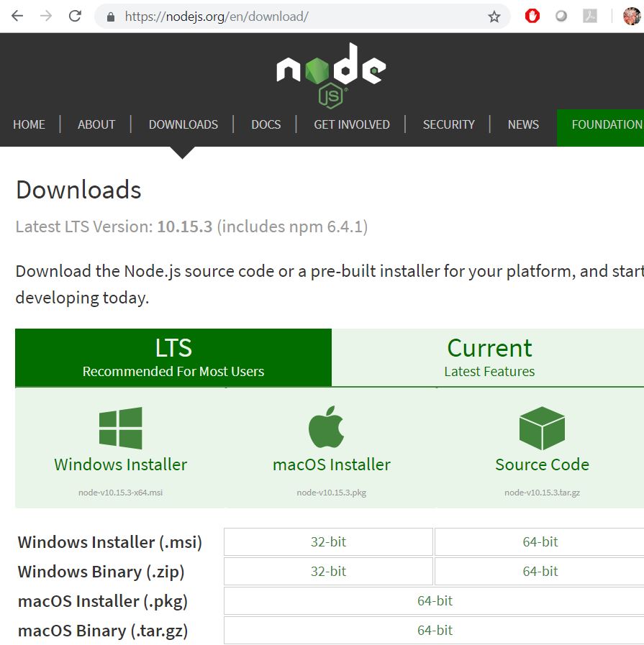Reload the page with the refresh icon
The width and height of the screenshot is (644, 645).
pos(75,16)
